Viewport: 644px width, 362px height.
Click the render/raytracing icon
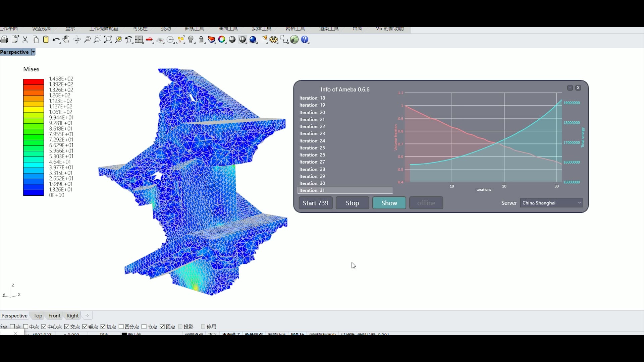pyautogui.click(x=253, y=40)
